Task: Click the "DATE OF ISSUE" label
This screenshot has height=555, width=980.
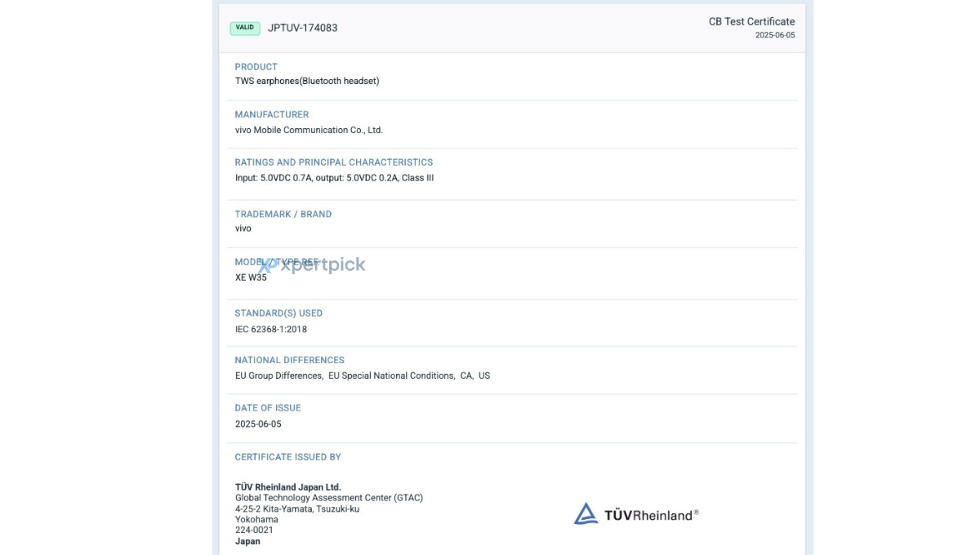Action: (268, 408)
